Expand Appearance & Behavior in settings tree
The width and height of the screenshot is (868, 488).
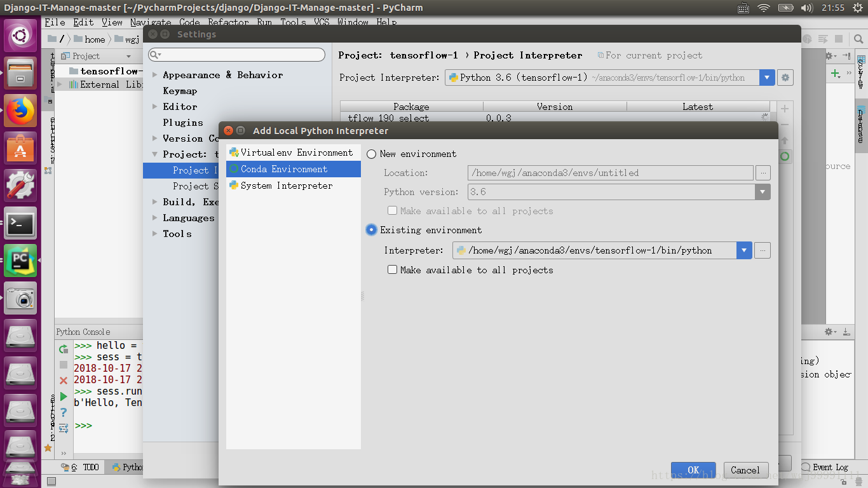[x=154, y=75]
